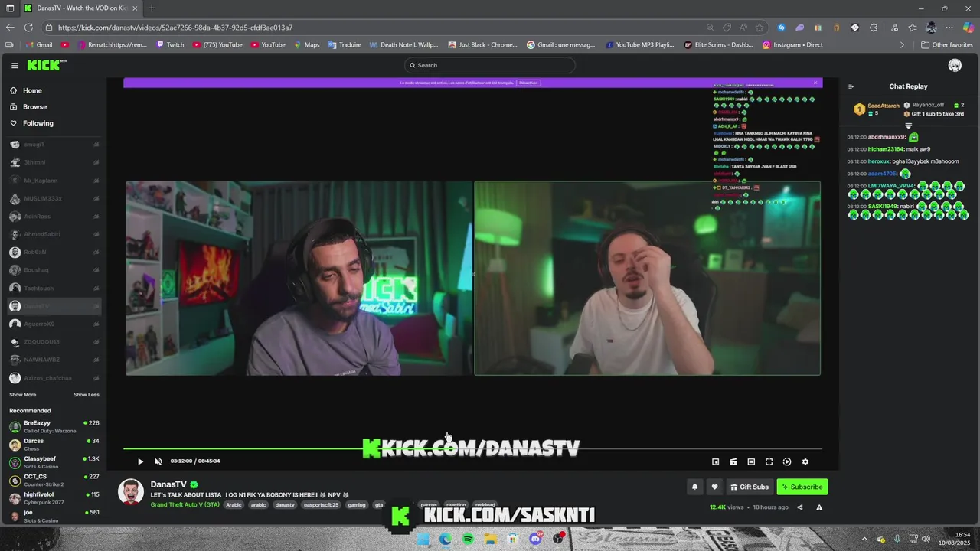Click the easportscfb25 tag
980x551 pixels.
(320, 505)
